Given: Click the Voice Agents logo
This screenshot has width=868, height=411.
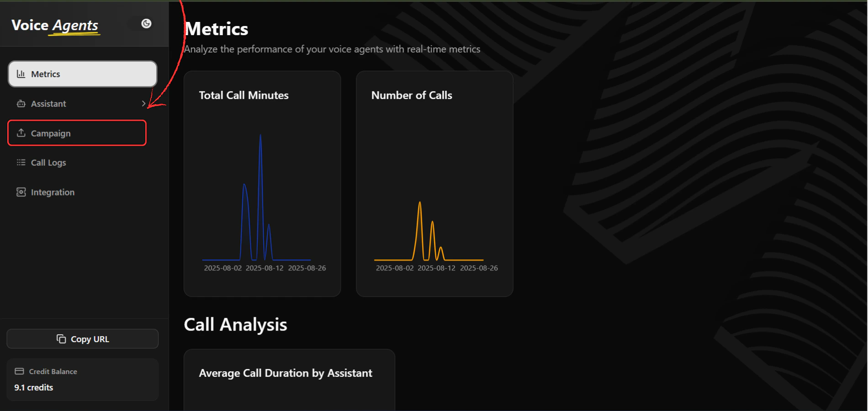Looking at the screenshot, I should coord(54,25).
